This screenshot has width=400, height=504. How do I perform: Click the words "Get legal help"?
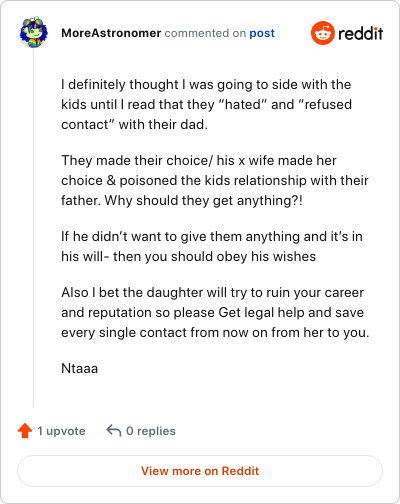click(262, 313)
